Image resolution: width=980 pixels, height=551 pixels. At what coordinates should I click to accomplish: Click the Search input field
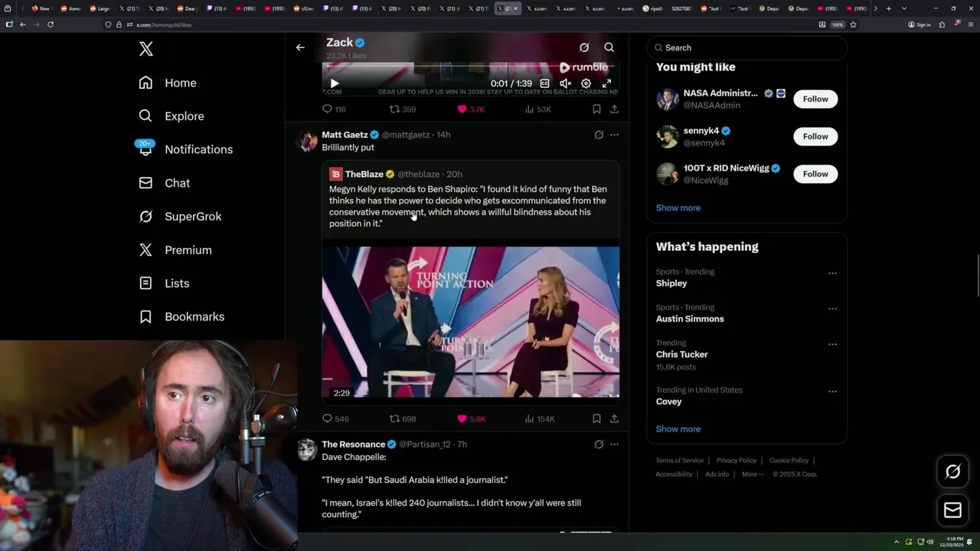click(x=746, y=47)
